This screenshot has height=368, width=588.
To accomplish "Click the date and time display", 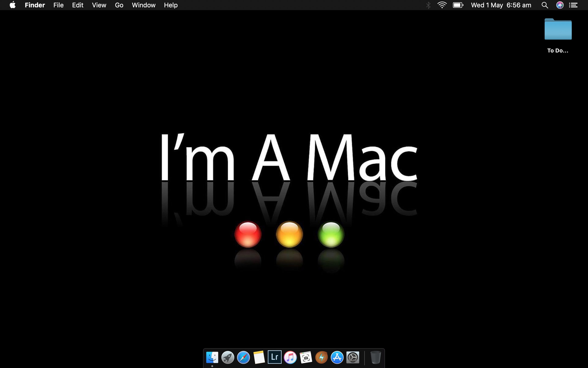I will (x=501, y=5).
